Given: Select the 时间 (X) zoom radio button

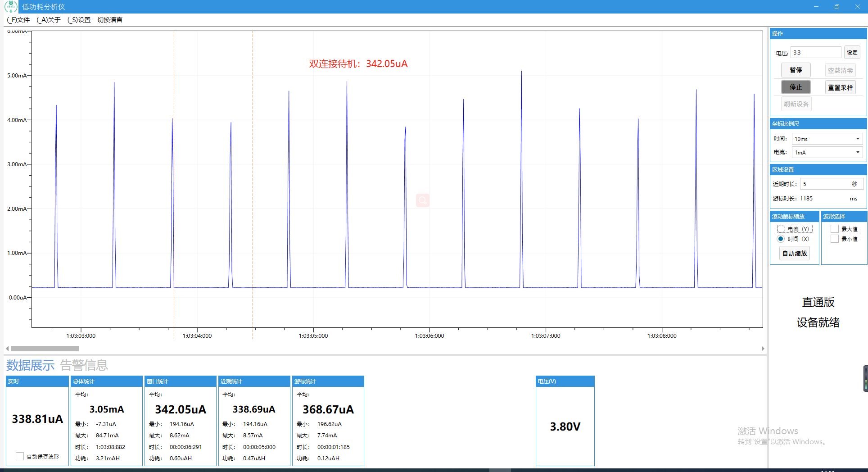Looking at the screenshot, I should click(x=781, y=239).
